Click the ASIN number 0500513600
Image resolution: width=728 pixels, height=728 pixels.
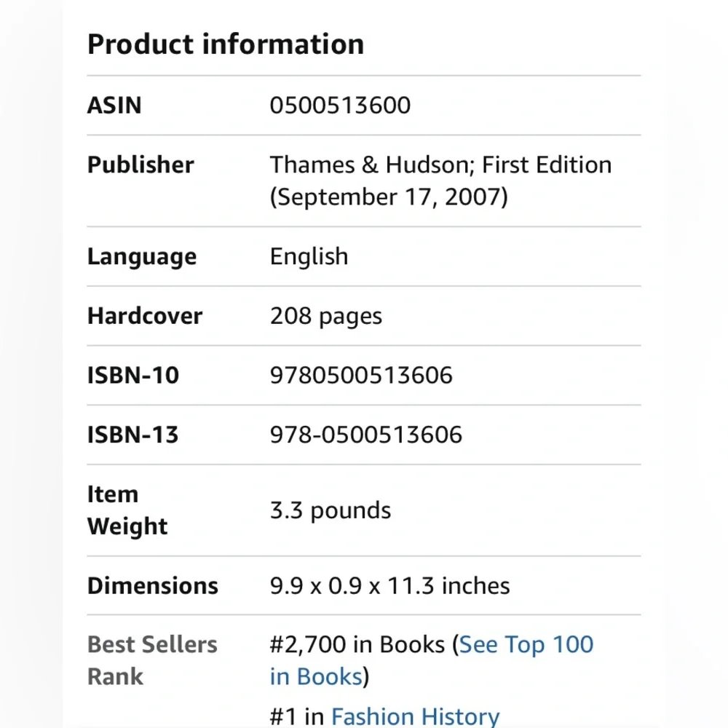click(x=340, y=106)
